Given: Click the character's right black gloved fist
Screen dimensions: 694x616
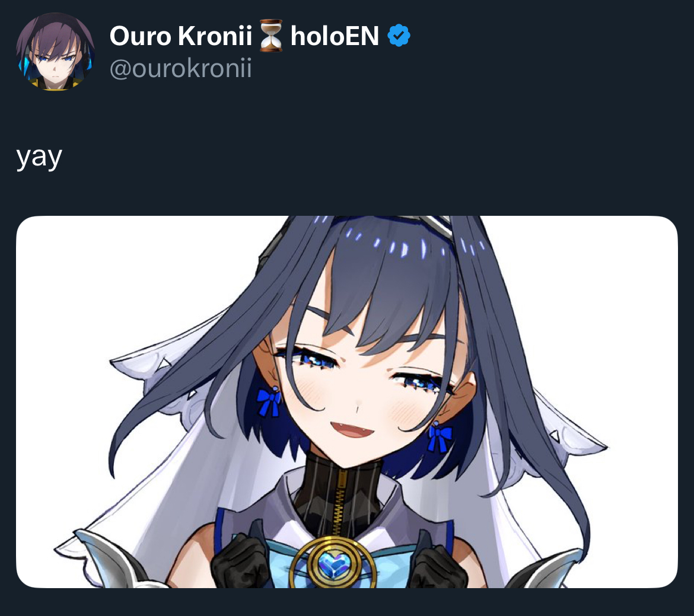Looking at the screenshot, I should pos(439,567).
